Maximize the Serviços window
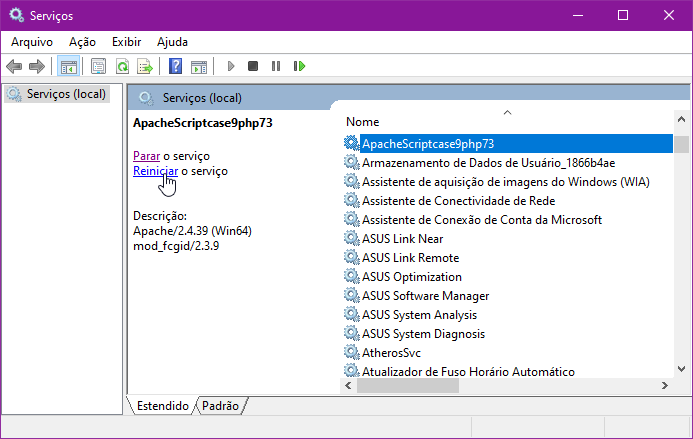 tap(623, 15)
